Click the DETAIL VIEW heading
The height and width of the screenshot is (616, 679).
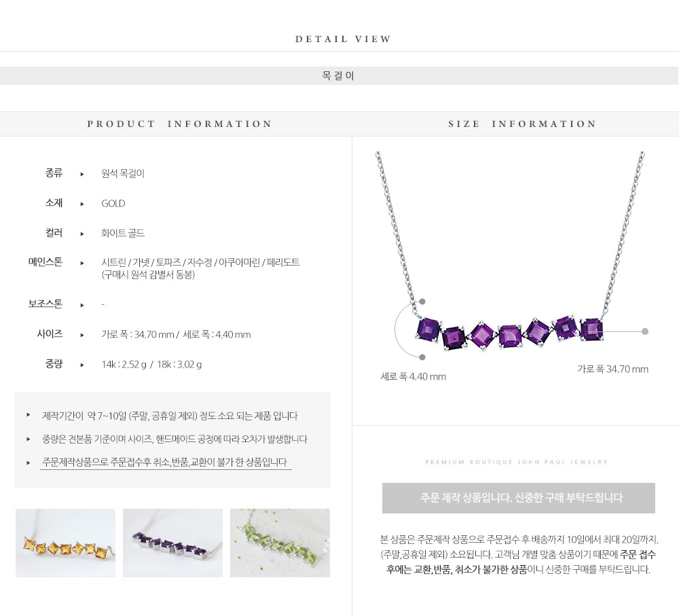tap(344, 39)
